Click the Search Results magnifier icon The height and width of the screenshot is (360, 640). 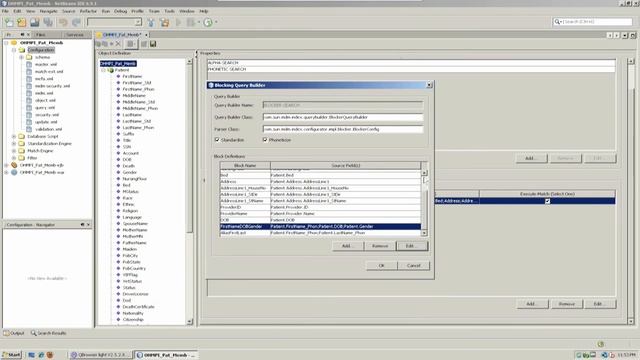pyautogui.click(x=33, y=333)
